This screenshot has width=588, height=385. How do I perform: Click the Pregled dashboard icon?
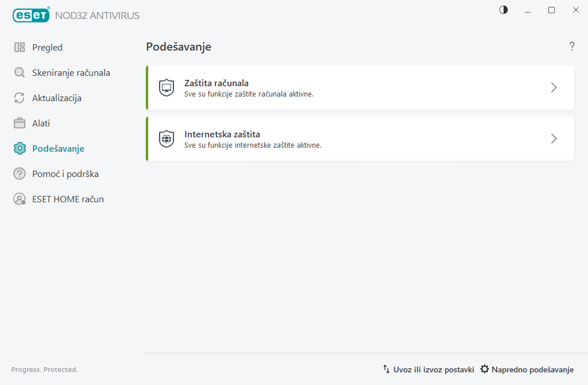tap(20, 48)
